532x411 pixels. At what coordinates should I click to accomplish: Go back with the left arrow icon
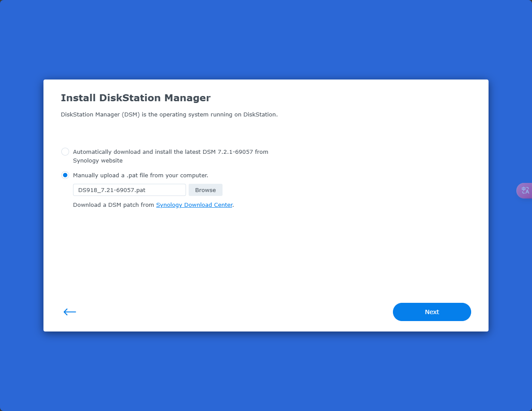click(70, 312)
